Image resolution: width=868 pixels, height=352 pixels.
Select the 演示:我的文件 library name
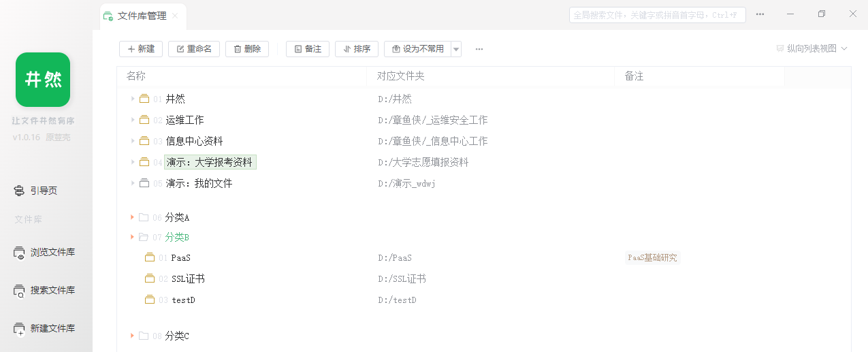(199, 183)
